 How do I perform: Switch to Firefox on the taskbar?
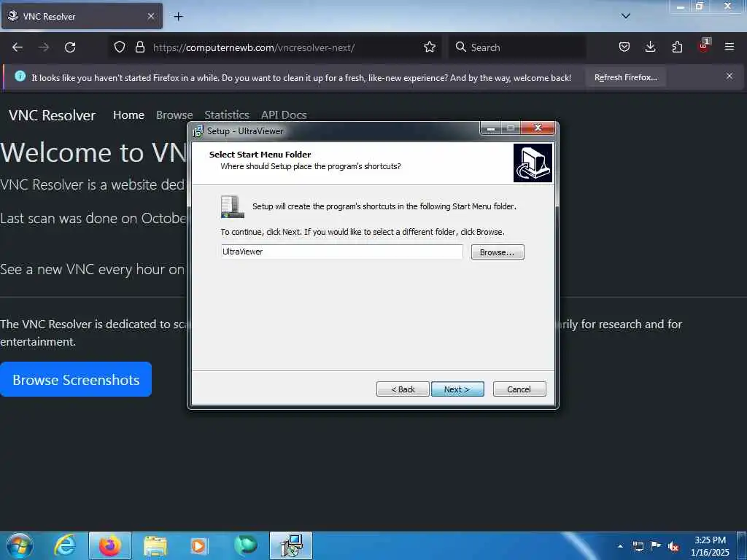[x=110, y=545]
